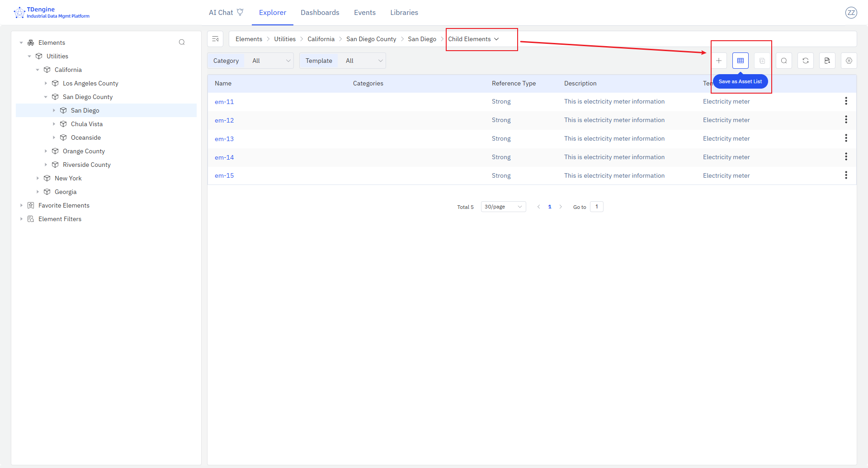
Task: Open the search icon above the table
Action: point(783,61)
